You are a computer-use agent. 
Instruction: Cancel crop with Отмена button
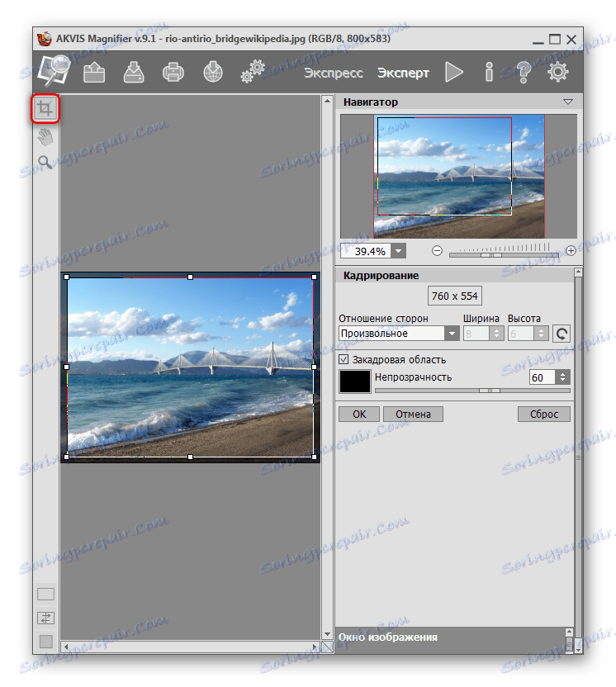click(x=413, y=414)
